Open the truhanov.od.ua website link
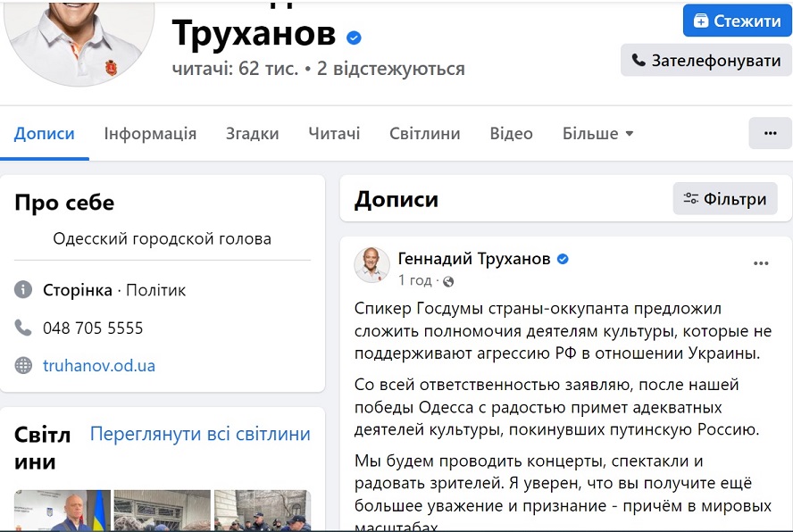 click(99, 365)
